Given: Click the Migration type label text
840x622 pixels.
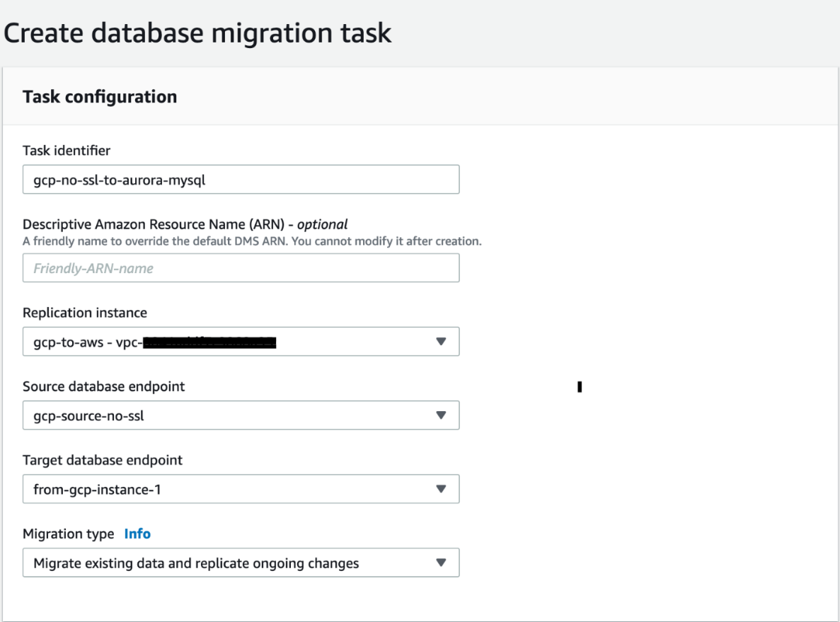Looking at the screenshot, I should pyautogui.click(x=68, y=534).
